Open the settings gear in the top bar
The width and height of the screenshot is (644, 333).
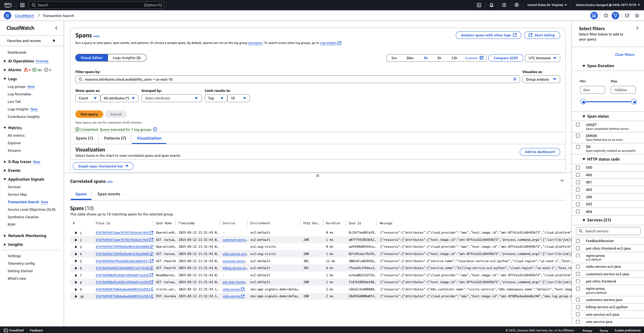(x=517, y=5)
